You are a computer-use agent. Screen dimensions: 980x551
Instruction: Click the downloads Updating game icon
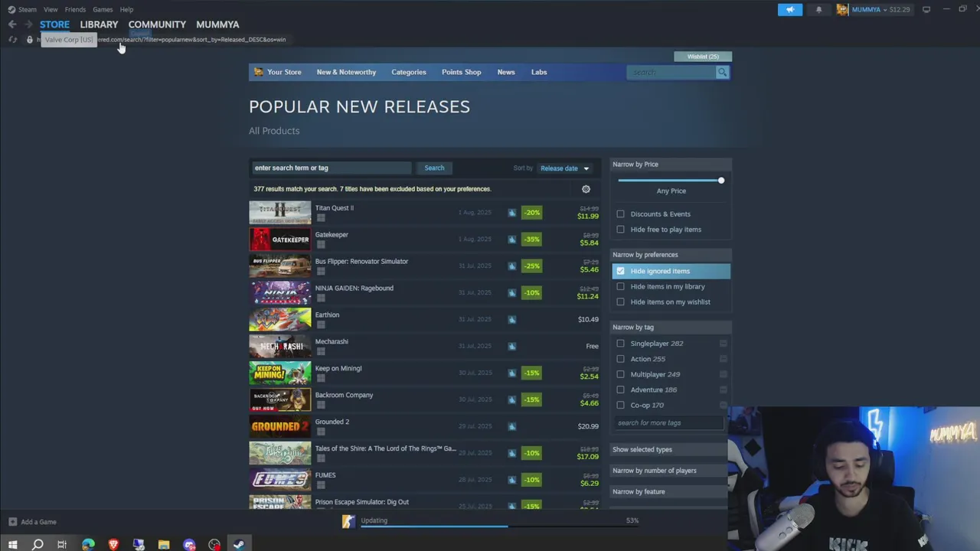pyautogui.click(x=348, y=521)
